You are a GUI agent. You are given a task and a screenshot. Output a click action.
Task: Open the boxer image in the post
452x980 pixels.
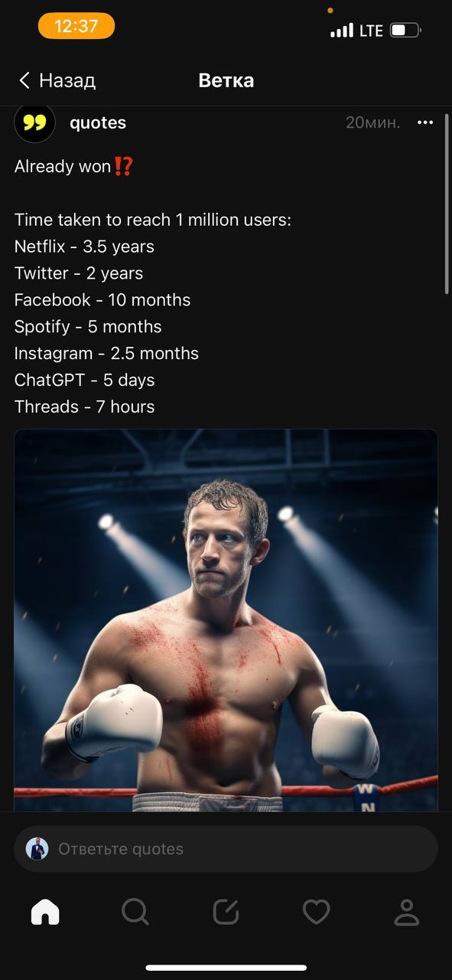point(226,620)
